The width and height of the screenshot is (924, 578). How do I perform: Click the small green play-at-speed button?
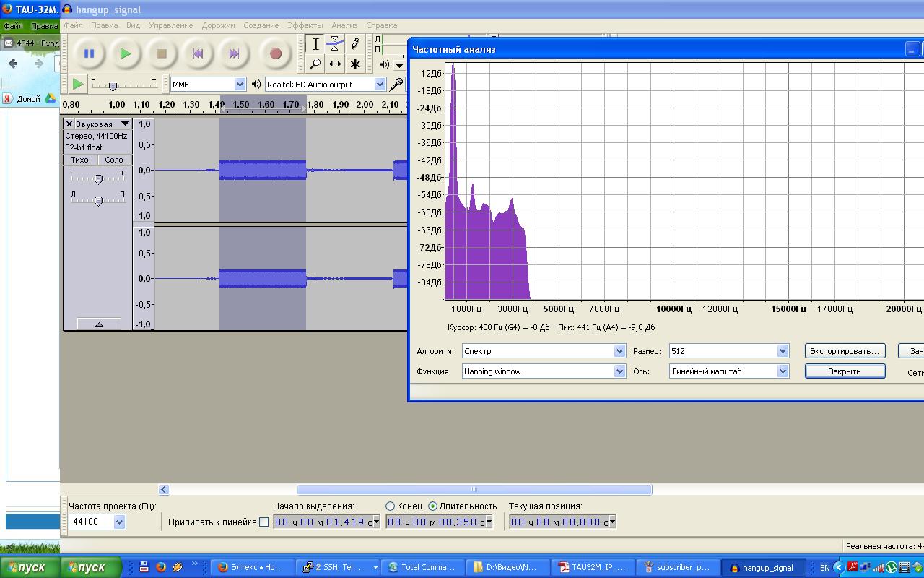(x=77, y=85)
